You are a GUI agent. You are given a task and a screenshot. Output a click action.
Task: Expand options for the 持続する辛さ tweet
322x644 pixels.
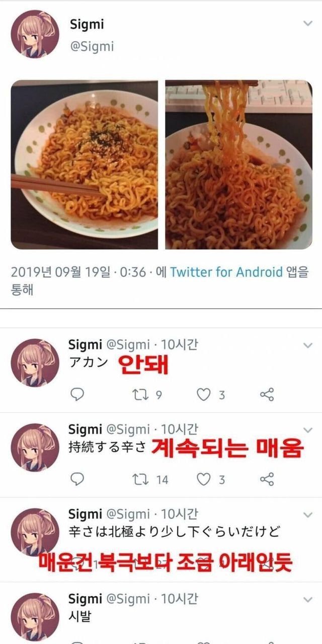[x=307, y=430]
